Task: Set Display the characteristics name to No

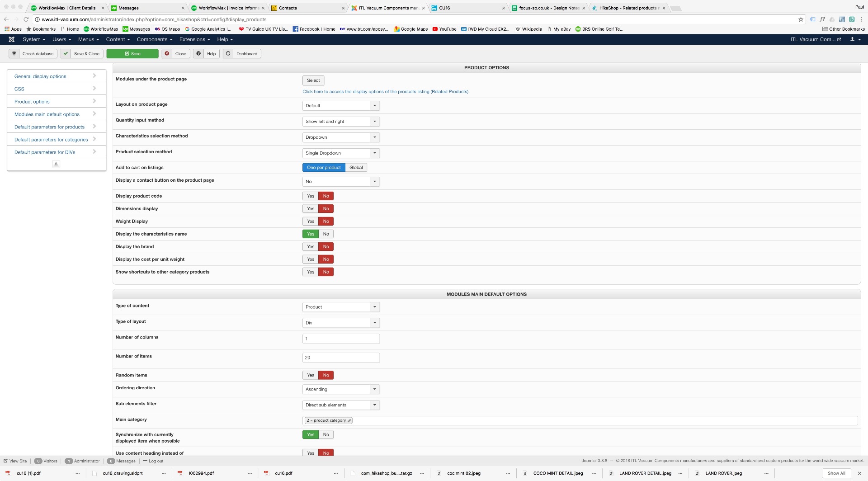Action: (326, 234)
